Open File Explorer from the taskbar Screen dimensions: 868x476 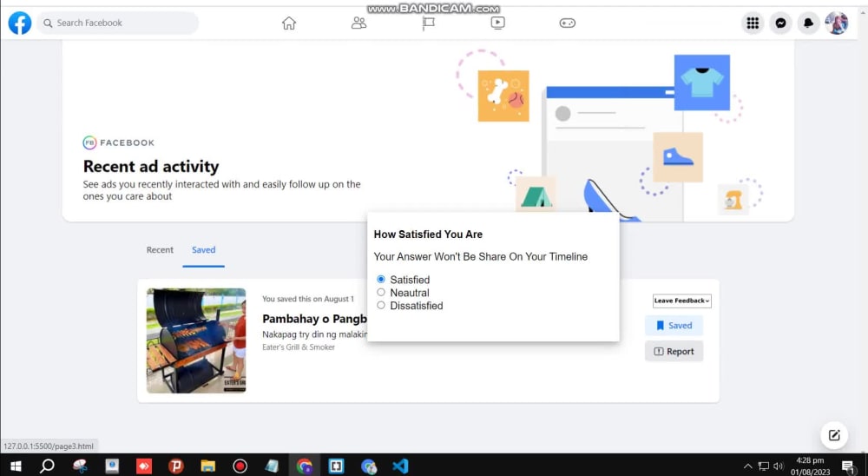(207, 466)
